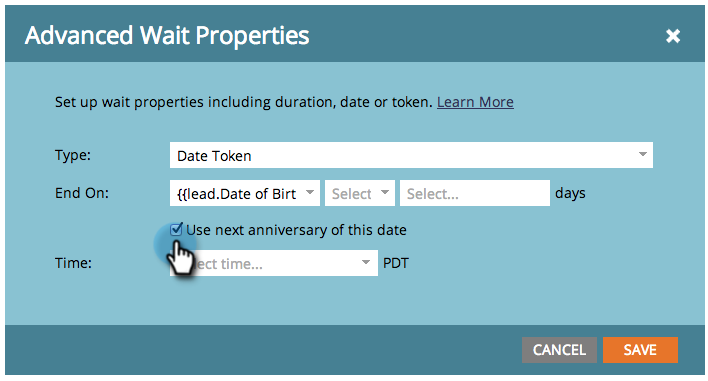Expand the Select operator arrow
The width and height of the screenshot is (708, 381).
pos(385,193)
